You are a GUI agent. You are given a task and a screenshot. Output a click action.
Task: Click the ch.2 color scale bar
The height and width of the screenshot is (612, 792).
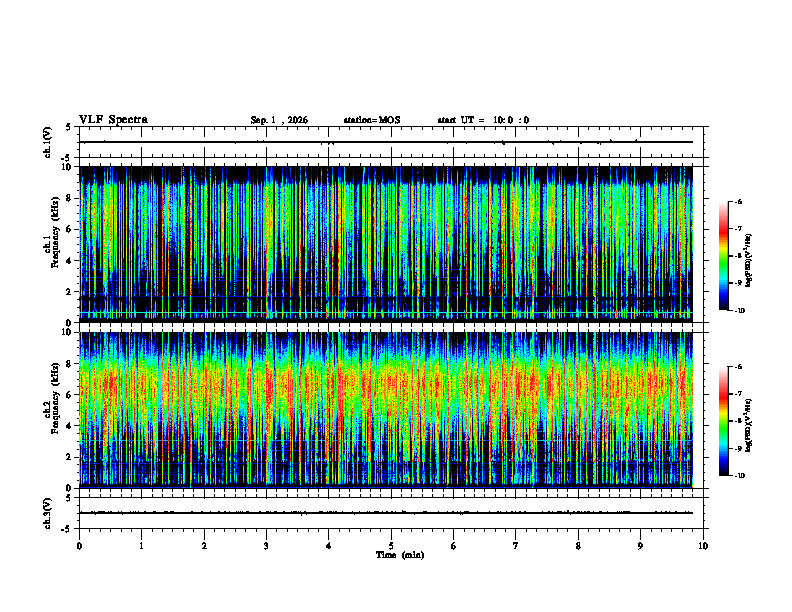click(723, 421)
